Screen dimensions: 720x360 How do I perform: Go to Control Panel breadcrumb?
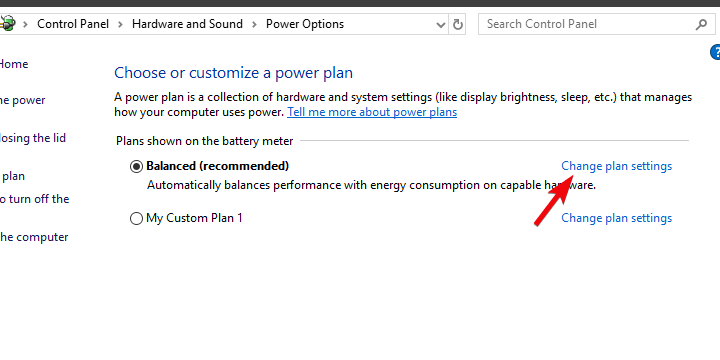pyautogui.click(x=73, y=24)
